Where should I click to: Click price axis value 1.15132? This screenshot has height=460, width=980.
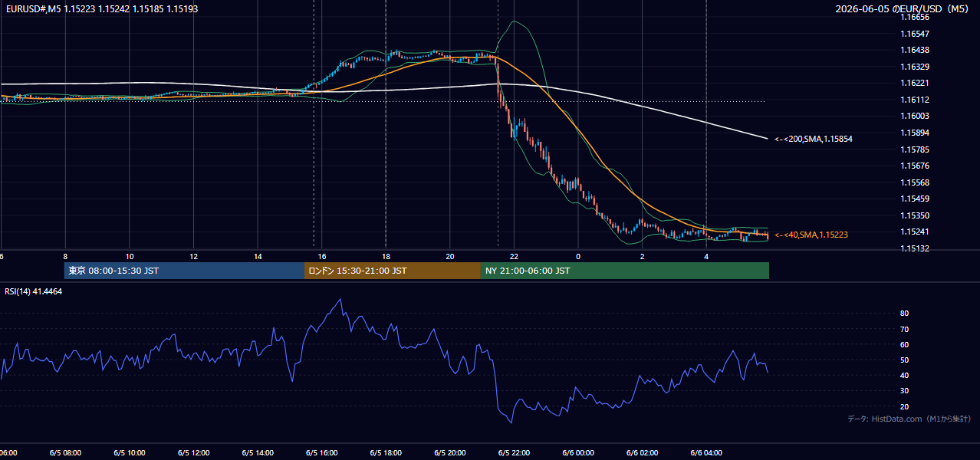pyautogui.click(x=915, y=248)
